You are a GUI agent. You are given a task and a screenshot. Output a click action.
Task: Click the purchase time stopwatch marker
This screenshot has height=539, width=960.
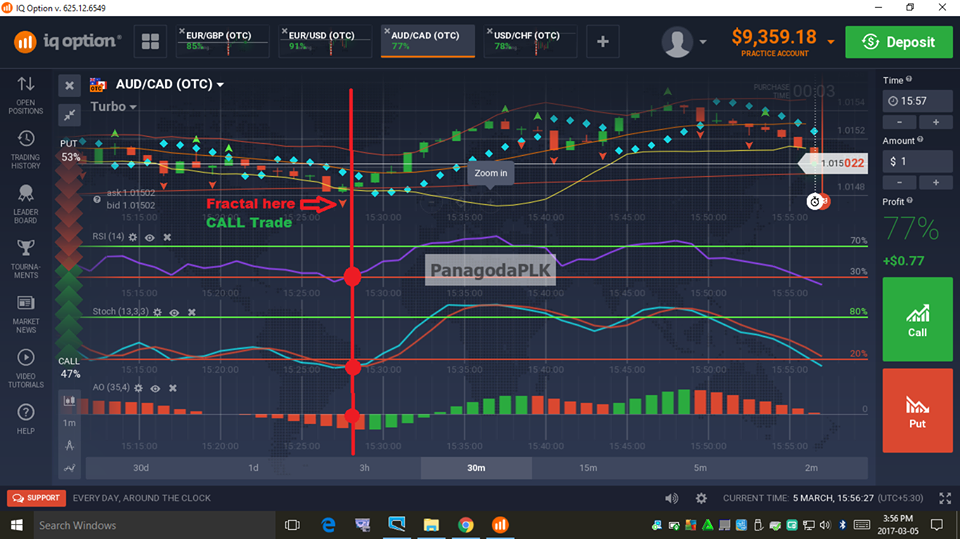[x=814, y=202]
